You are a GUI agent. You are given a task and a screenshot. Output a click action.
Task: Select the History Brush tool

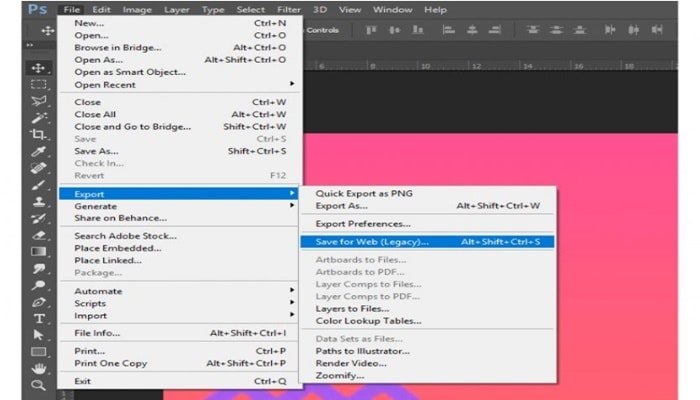tap(38, 218)
